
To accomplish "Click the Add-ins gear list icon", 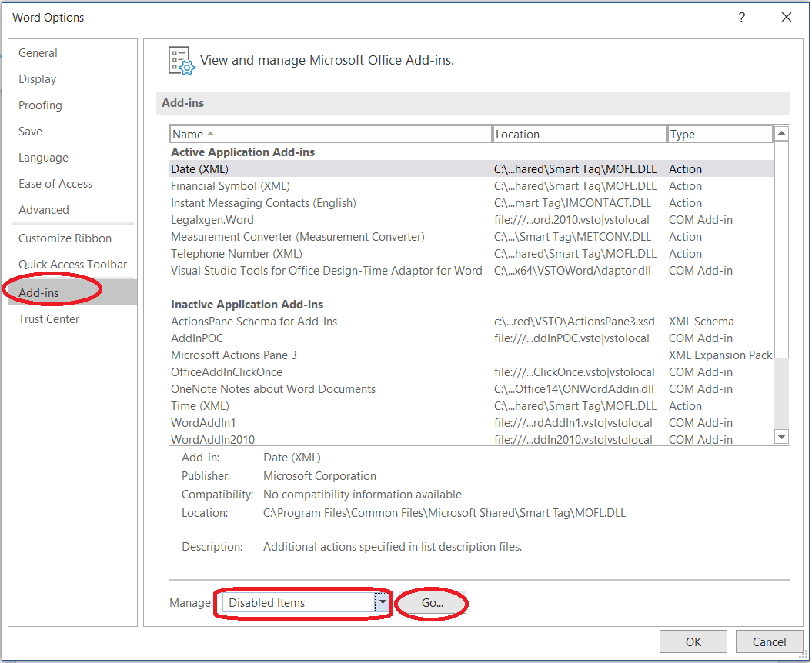I will (182, 60).
